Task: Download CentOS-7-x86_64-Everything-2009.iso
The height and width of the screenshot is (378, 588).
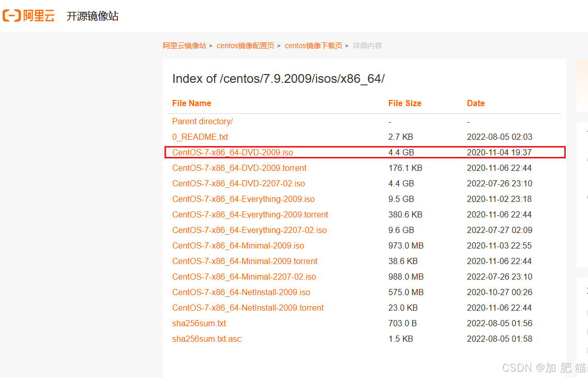Action: click(244, 199)
